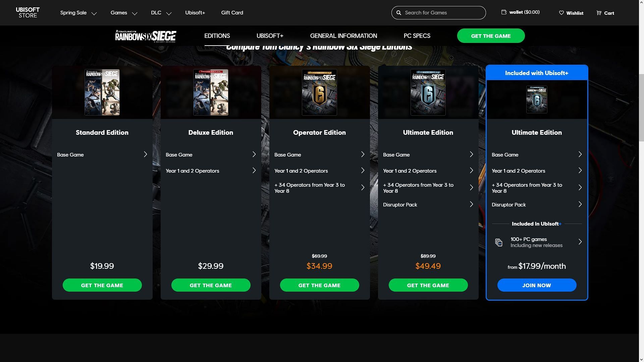Click the Operator Edition game thumbnail
The image size is (644, 362).
coord(319,93)
